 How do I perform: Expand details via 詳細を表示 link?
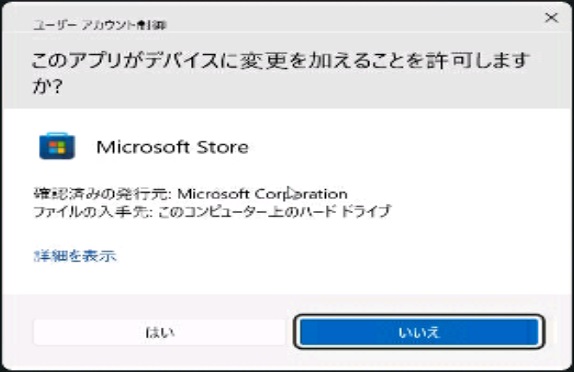click(x=75, y=256)
